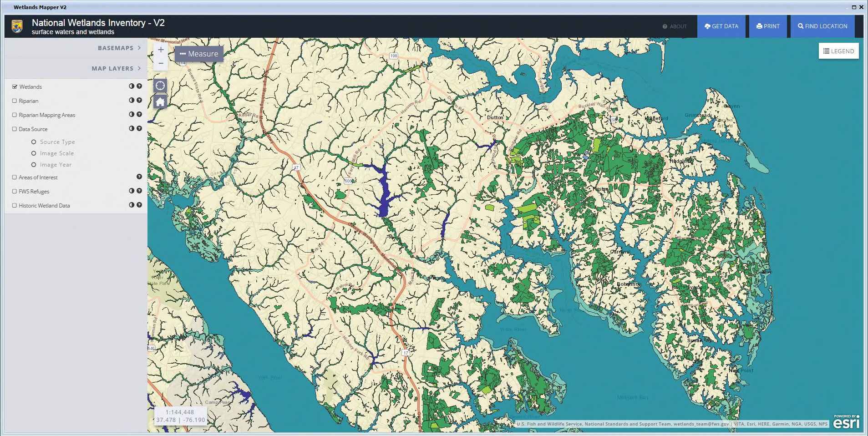Screen dimensions: 868x436
Task: Enable the Riparian Mapping Areas layer
Action: [x=15, y=115]
